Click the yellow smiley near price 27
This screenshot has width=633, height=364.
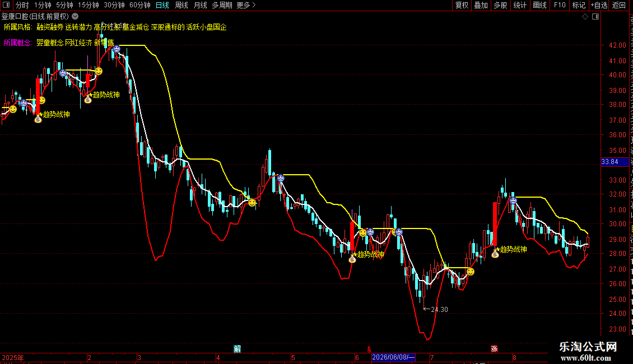click(471, 272)
